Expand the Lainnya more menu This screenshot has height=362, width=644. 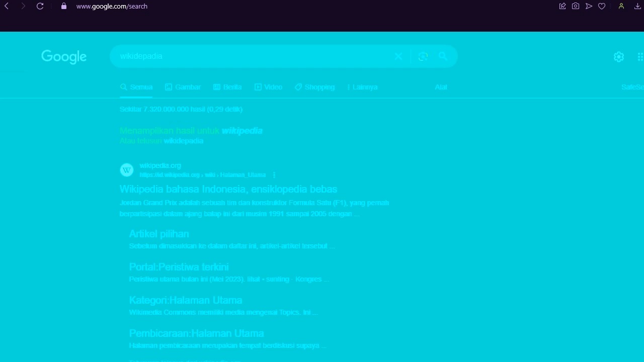point(362,87)
